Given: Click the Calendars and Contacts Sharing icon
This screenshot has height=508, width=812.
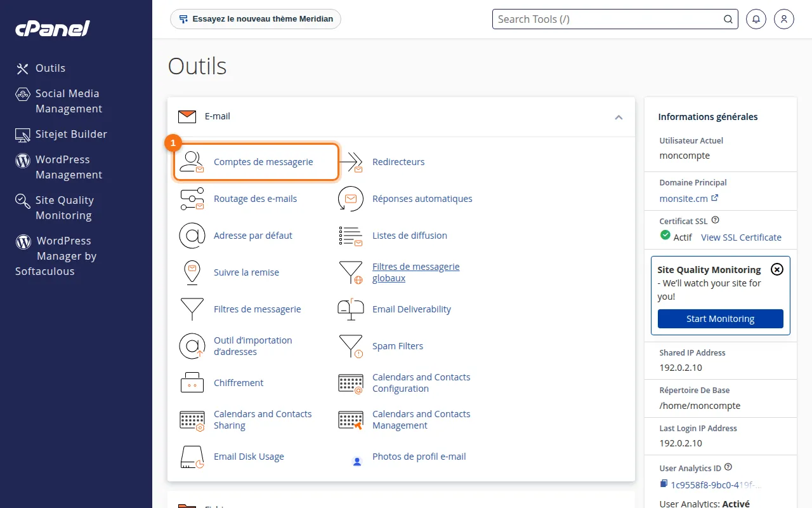Looking at the screenshot, I should [192, 420].
